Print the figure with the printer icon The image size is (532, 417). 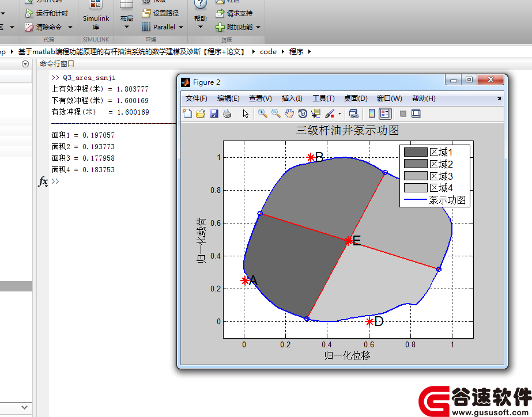[x=227, y=113]
